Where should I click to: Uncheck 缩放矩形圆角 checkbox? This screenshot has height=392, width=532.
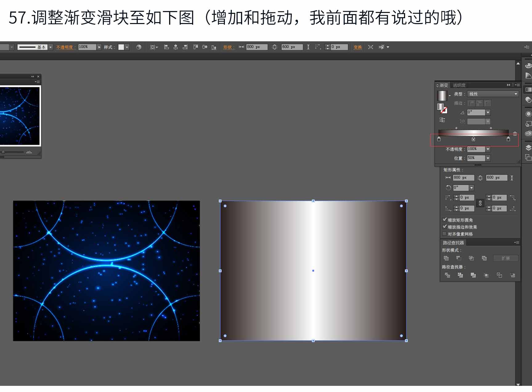445,220
